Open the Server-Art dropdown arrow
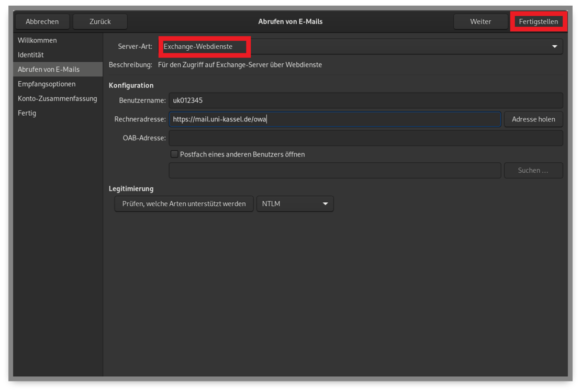The width and height of the screenshot is (581, 392). (x=554, y=47)
